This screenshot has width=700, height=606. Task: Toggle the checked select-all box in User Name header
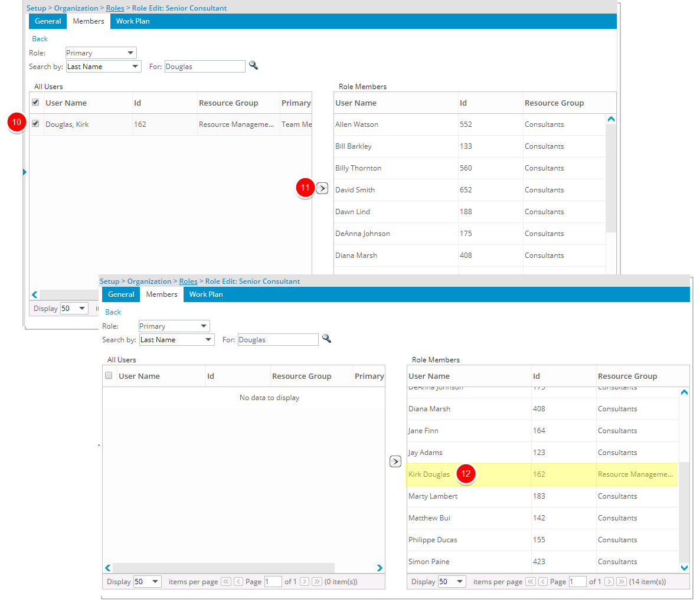click(x=35, y=103)
